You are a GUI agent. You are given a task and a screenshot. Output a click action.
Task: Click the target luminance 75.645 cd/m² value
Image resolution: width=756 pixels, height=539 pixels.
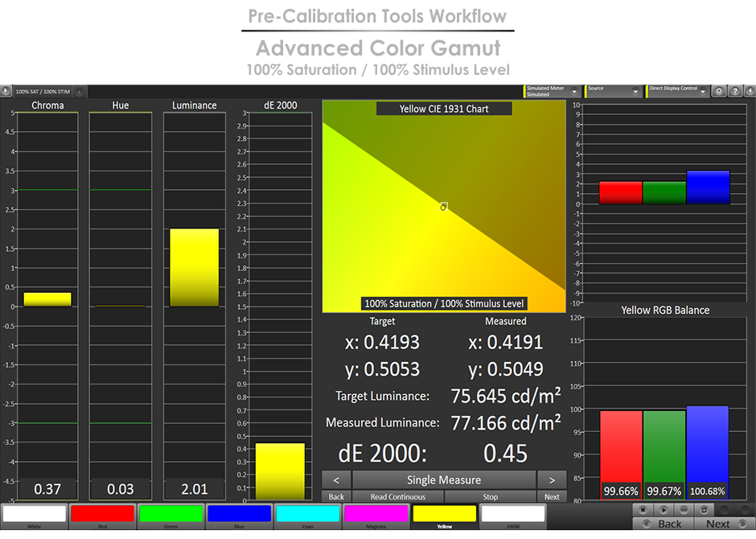tap(506, 396)
